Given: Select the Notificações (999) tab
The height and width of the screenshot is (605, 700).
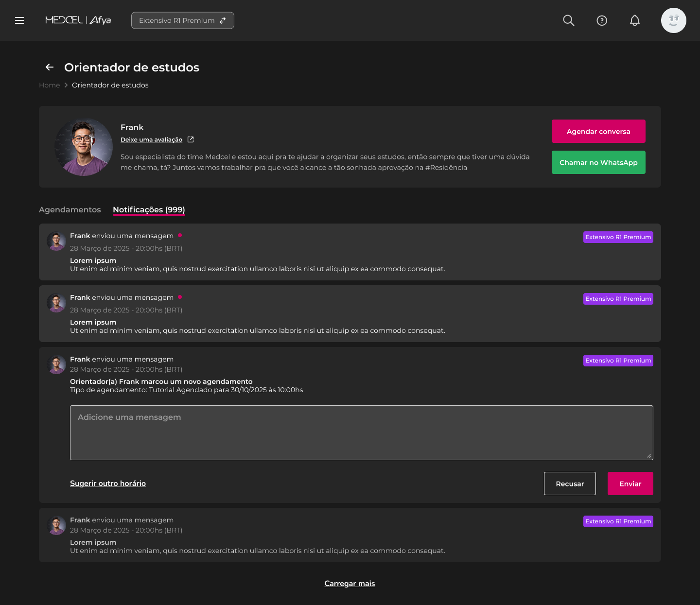Looking at the screenshot, I should [x=149, y=209].
